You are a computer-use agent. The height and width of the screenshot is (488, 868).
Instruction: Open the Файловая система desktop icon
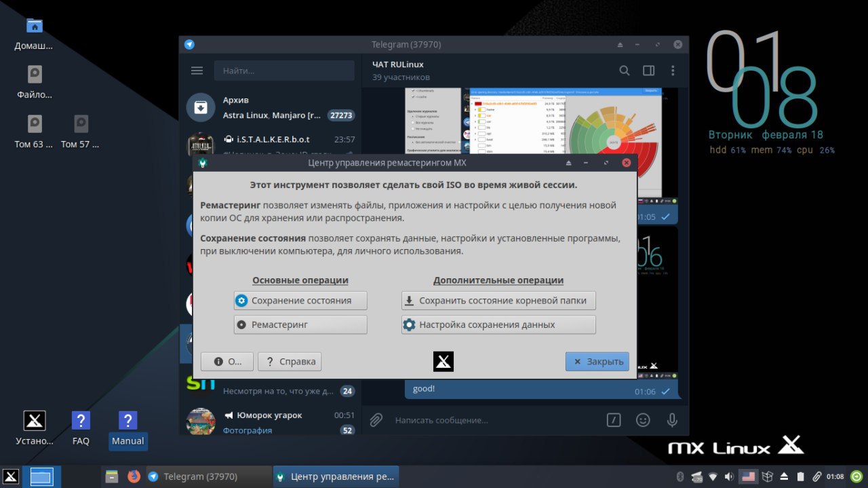35,81
